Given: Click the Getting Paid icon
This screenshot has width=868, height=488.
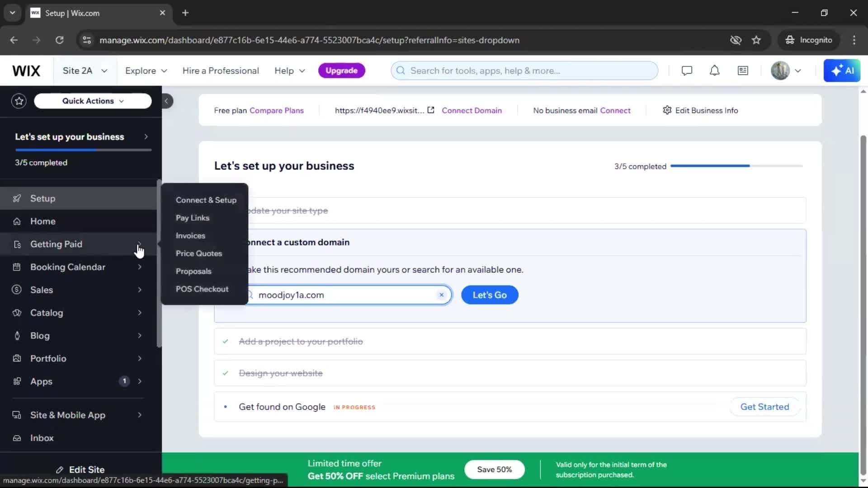Looking at the screenshot, I should (17, 244).
